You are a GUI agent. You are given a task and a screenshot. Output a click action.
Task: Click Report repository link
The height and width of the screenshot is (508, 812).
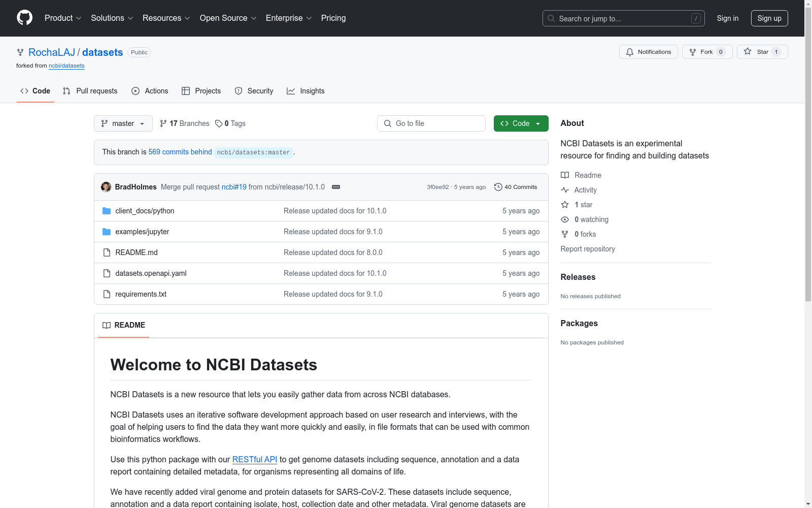[588, 249]
